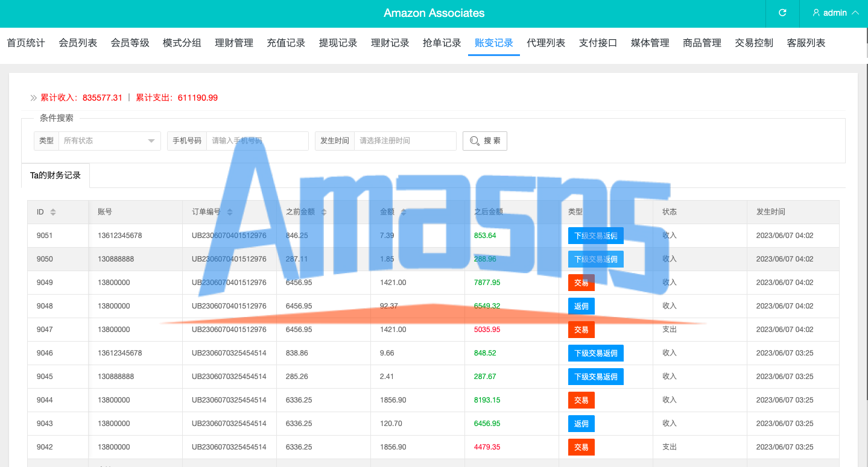
Task: Click after-amount 8193.15 cell
Action: tap(487, 400)
